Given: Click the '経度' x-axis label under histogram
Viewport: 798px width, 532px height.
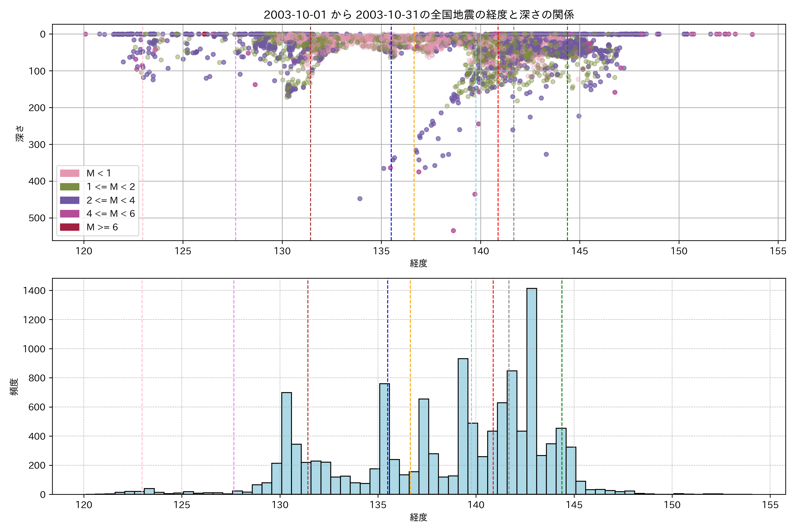Looking at the screenshot, I should [419, 517].
